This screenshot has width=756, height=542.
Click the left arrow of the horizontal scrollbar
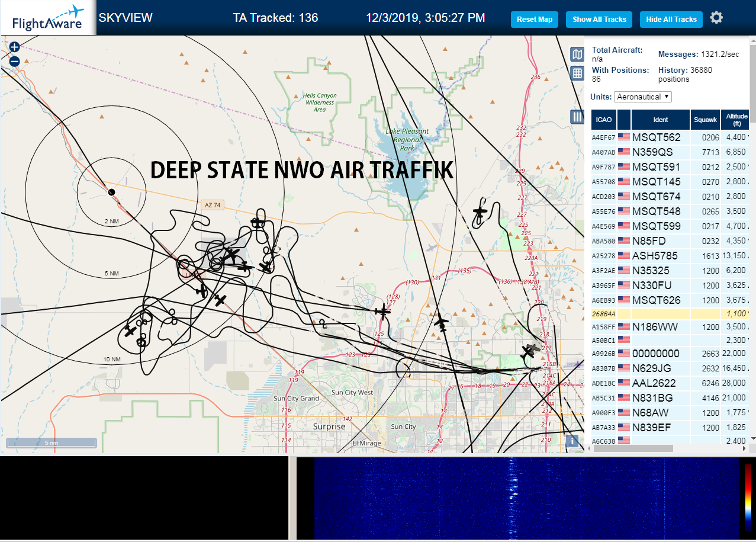click(x=588, y=448)
